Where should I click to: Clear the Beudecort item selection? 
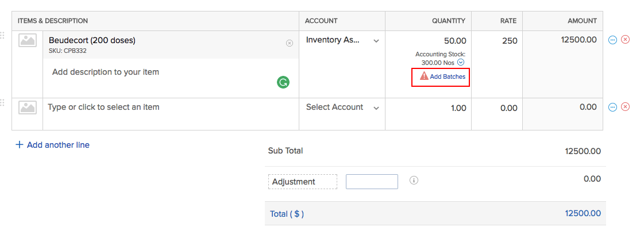tap(290, 43)
